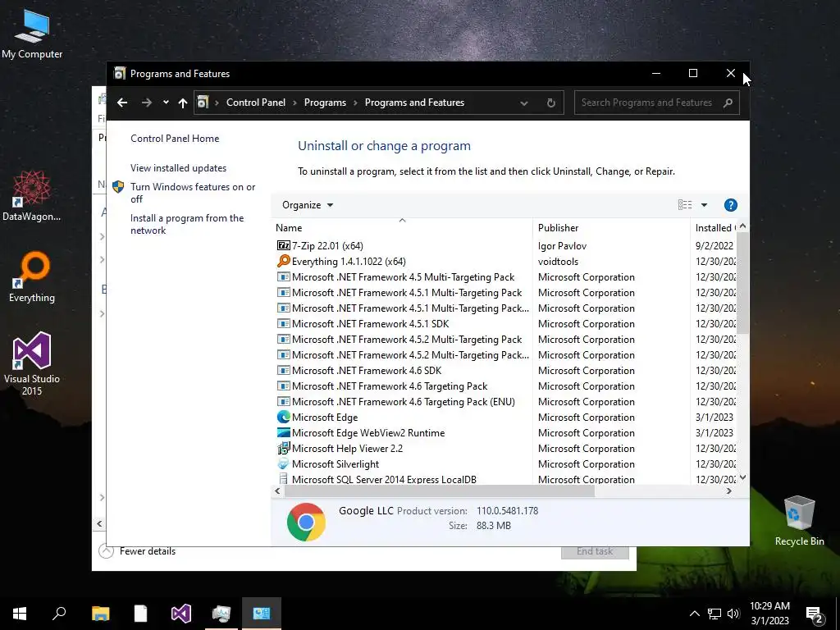Click the 9/2/2022 install date cell

(714, 246)
